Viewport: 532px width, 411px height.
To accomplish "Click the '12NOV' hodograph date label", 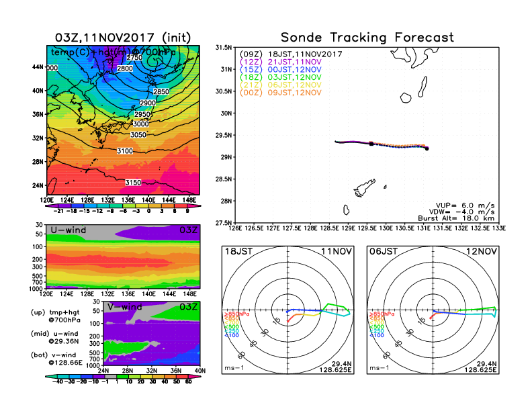I will [482, 252].
